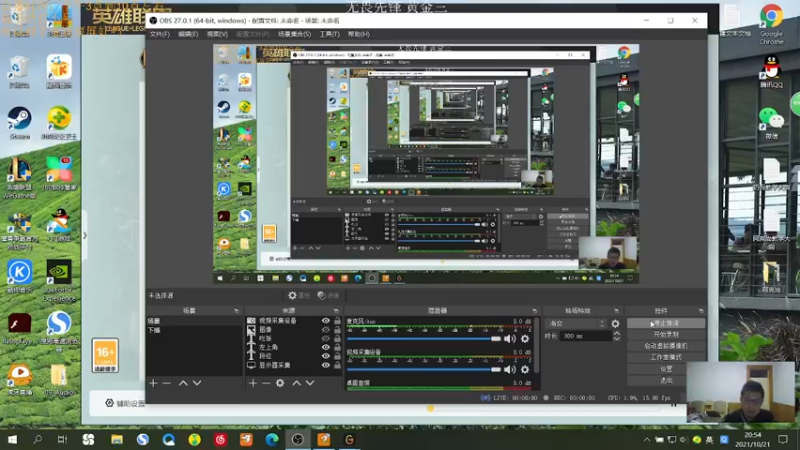
Task: Enable 工作室模式 studio mode
Action: coord(666,357)
